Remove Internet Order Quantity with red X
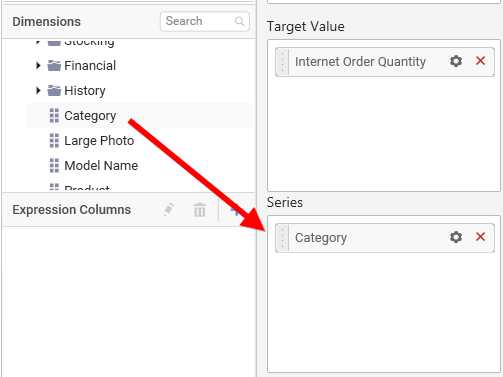Screen dimensions: 503x377 [x=480, y=61]
